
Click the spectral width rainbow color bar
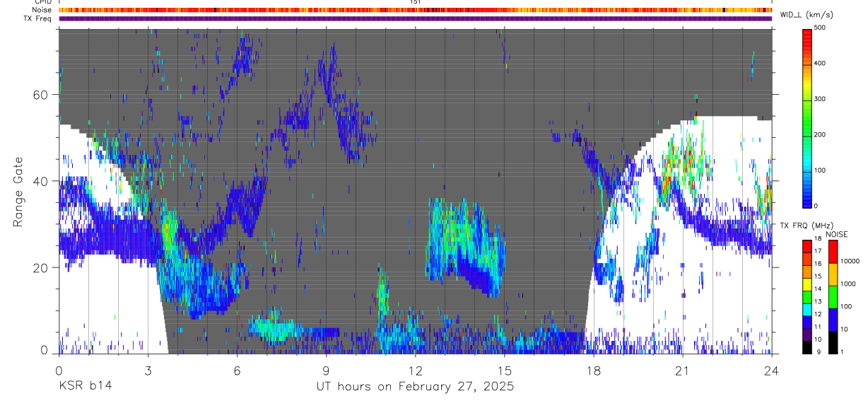click(x=807, y=117)
